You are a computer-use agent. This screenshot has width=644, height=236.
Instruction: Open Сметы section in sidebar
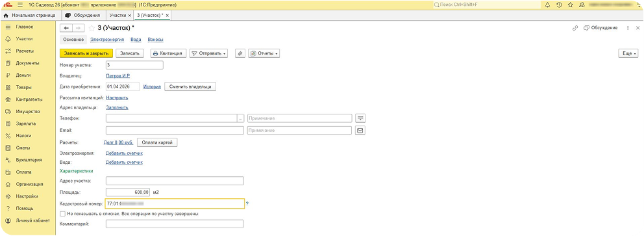(23, 148)
